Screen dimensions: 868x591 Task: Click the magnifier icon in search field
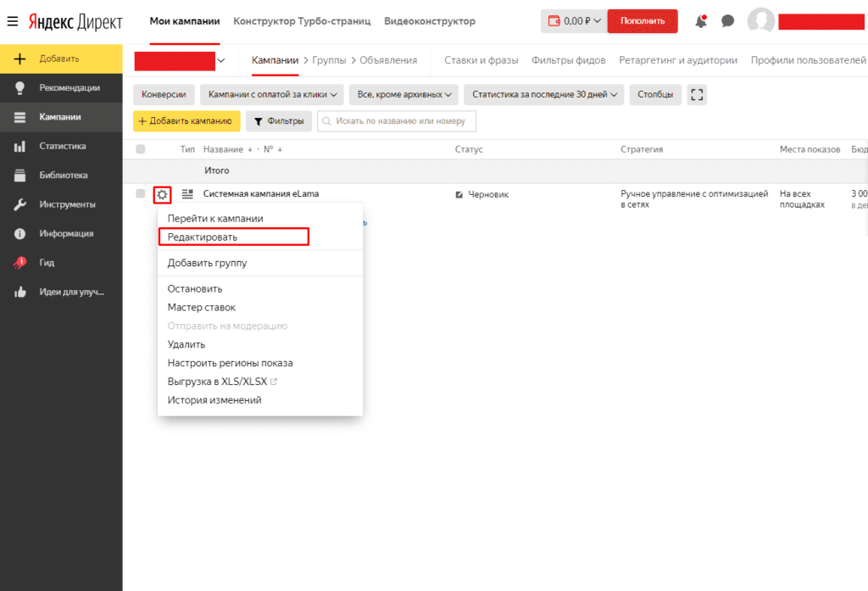click(326, 121)
